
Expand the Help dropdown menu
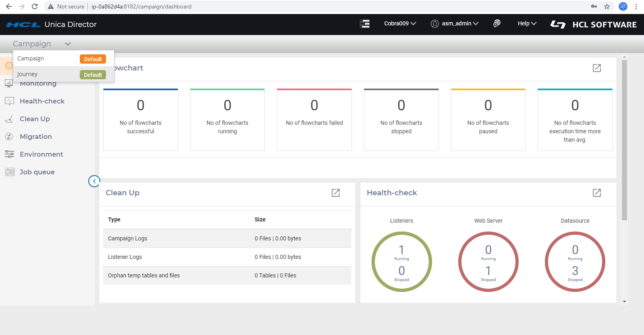click(x=527, y=24)
